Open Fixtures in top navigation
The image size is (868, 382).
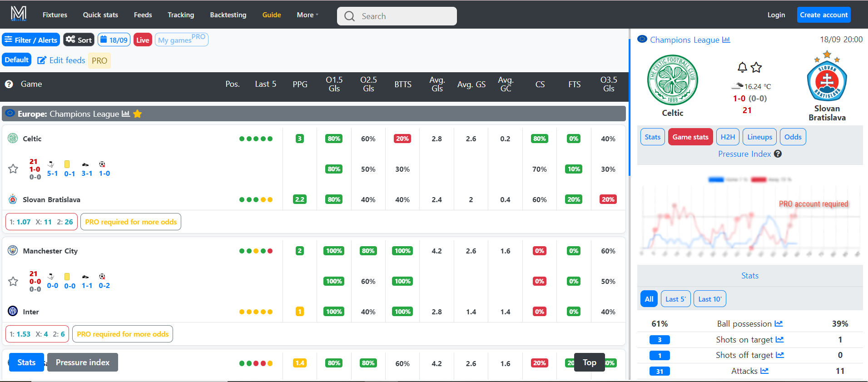55,15
